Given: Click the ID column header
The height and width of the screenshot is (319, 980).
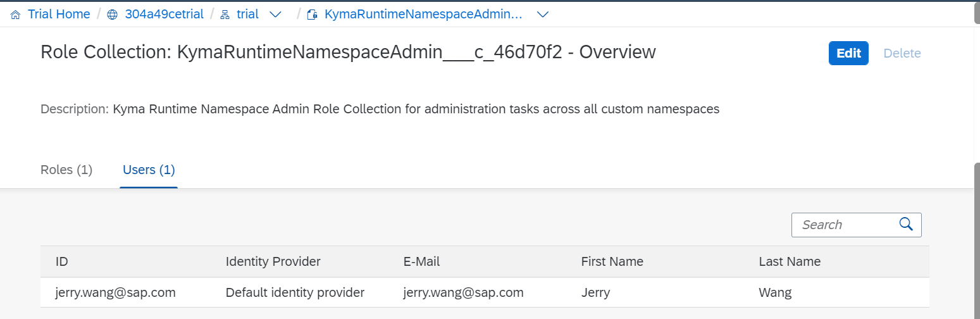Looking at the screenshot, I should tap(61, 261).
